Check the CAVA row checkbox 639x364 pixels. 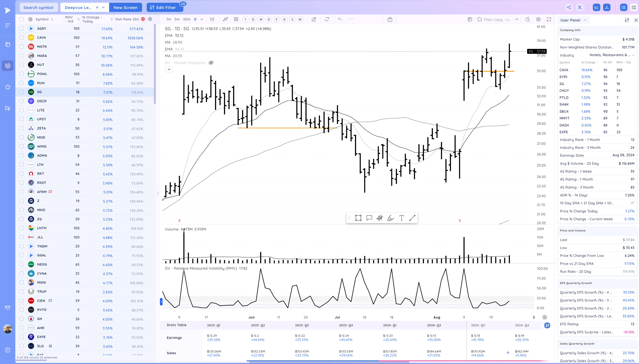click(x=22, y=38)
